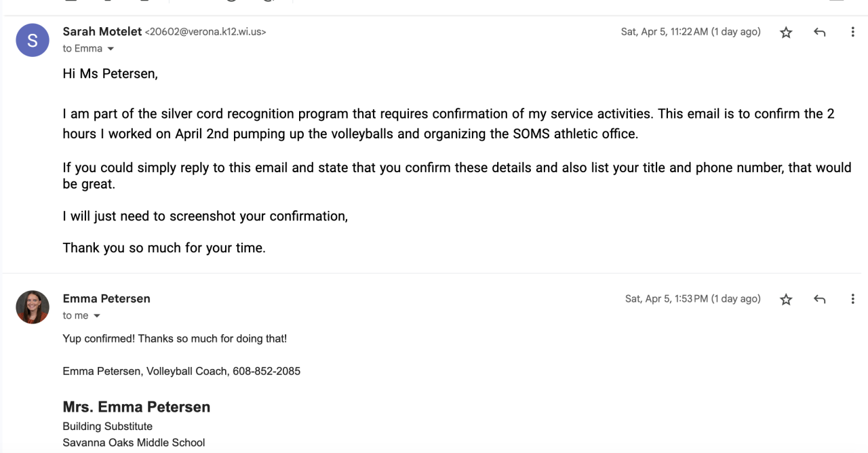The height and width of the screenshot is (453, 868).
Task: Click sender name Sarah Motelet
Action: [102, 31]
